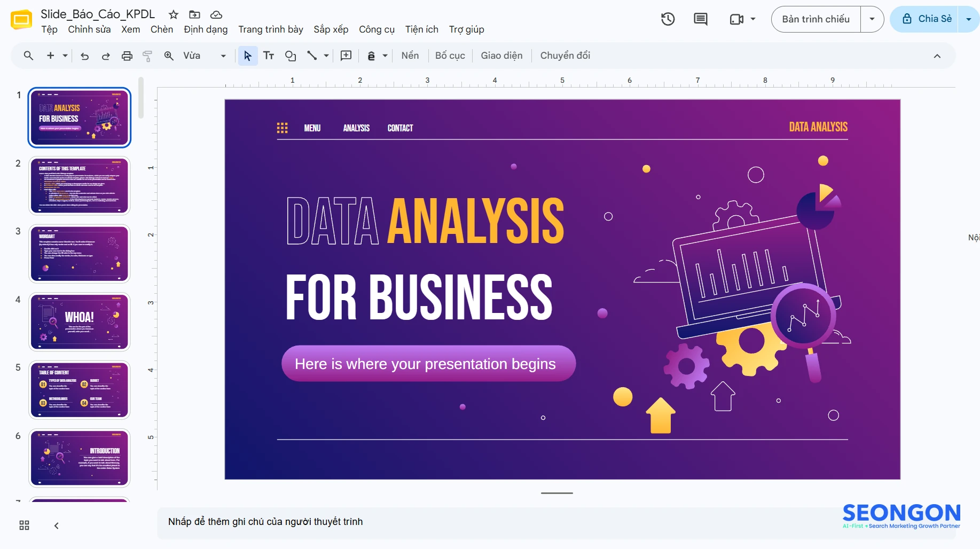Open the input tools dropdown arrow
Image resolution: width=980 pixels, height=549 pixels.
pos(385,56)
